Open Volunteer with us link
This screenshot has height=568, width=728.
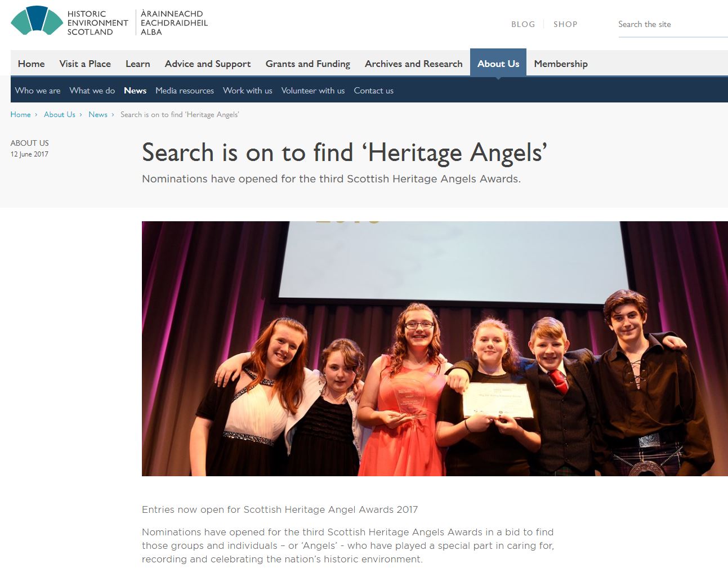[312, 91]
